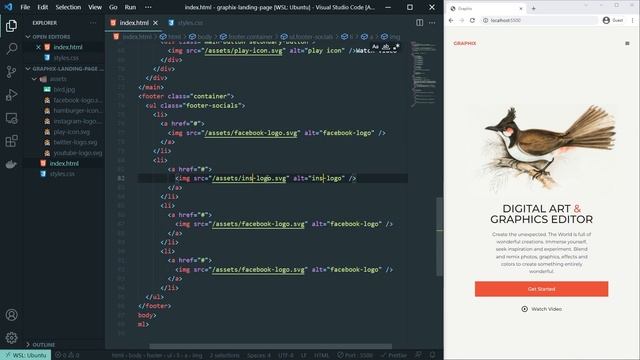Click the notifications bell in status bar
This screenshot has height=360, width=640.
click(x=432, y=355)
